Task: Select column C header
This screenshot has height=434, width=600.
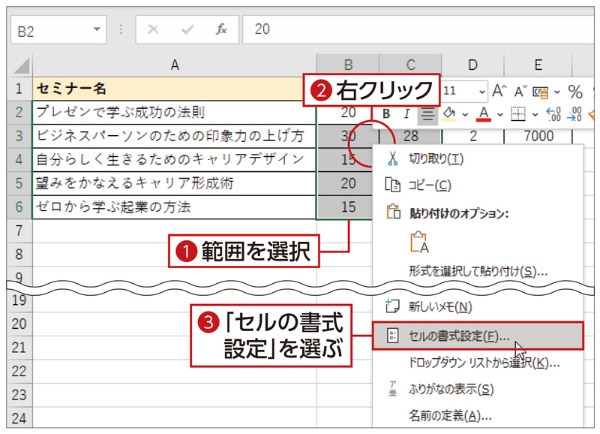Action: [411, 65]
